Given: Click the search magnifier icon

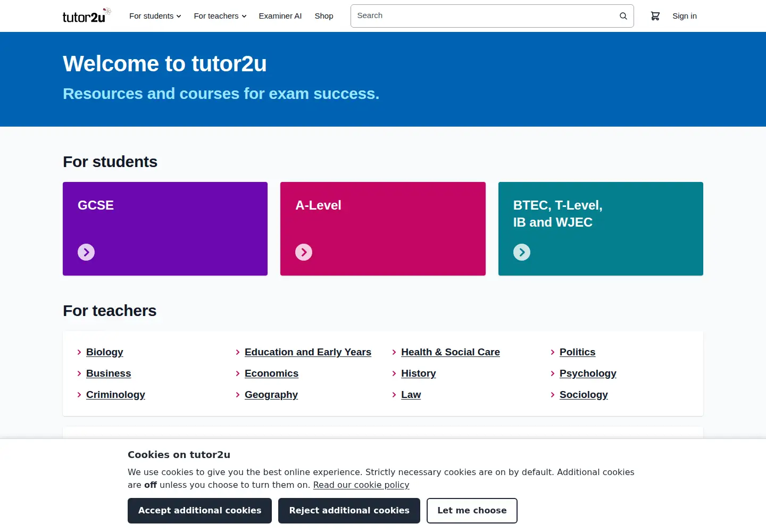Looking at the screenshot, I should 623,16.
